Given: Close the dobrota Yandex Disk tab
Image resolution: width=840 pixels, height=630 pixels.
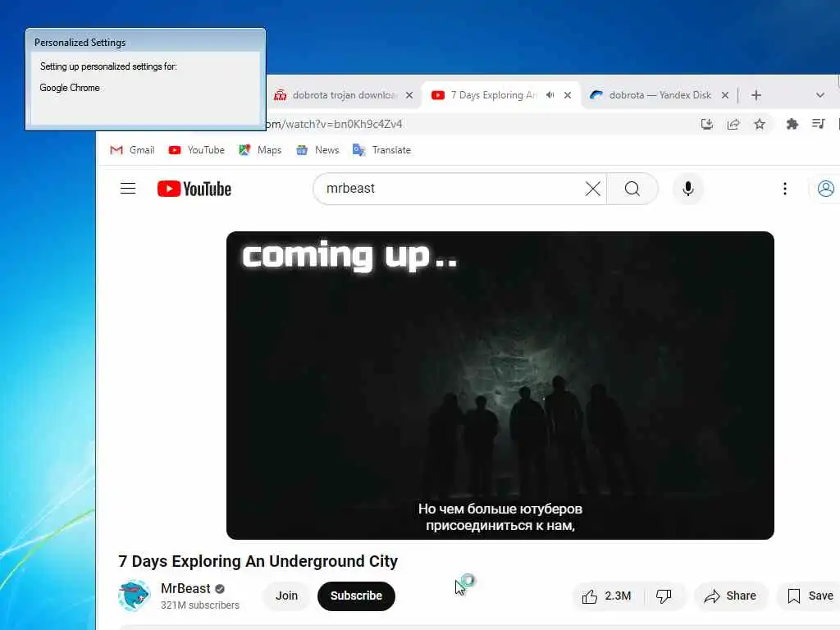Looking at the screenshot, I should [725, 95].
